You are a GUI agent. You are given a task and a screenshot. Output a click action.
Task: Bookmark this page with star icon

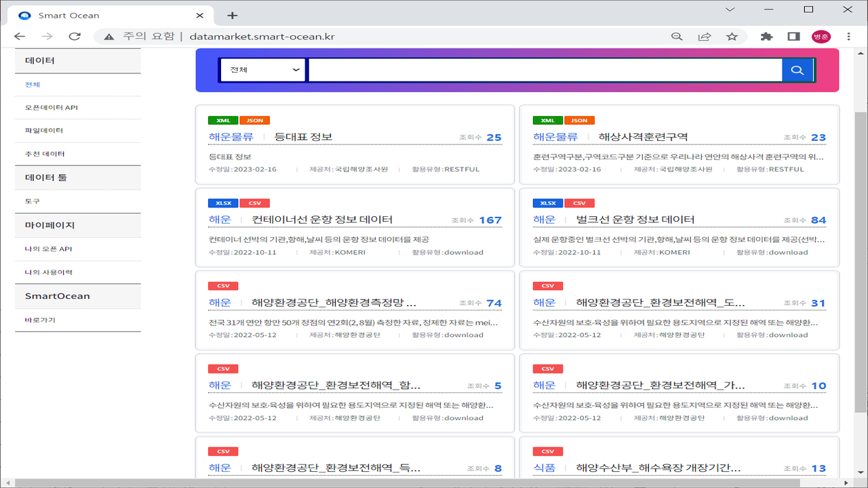(732, 37)
